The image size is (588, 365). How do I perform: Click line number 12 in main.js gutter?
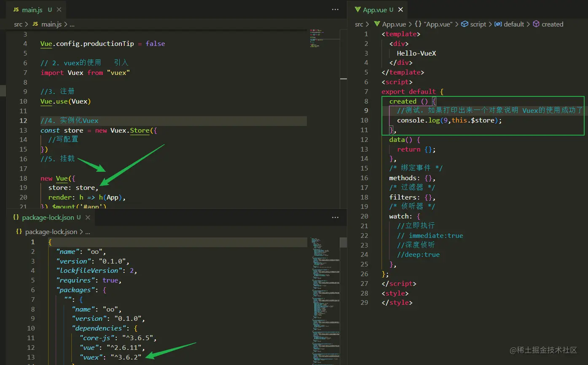(x=23, y=121)
